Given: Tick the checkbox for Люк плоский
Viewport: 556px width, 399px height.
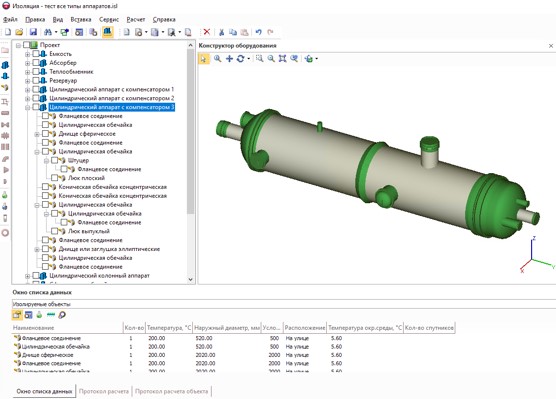Looking at the screenshot, I should click(x=55, y=178).
